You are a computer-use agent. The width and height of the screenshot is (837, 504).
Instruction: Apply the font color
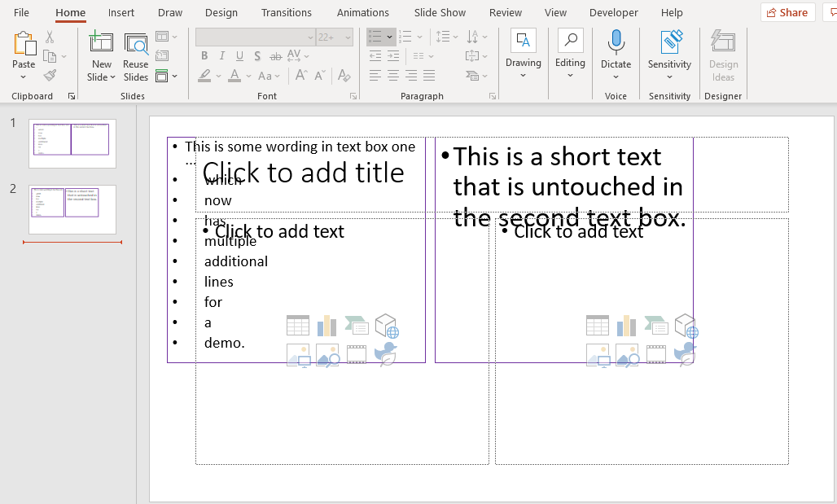point(234,75)
